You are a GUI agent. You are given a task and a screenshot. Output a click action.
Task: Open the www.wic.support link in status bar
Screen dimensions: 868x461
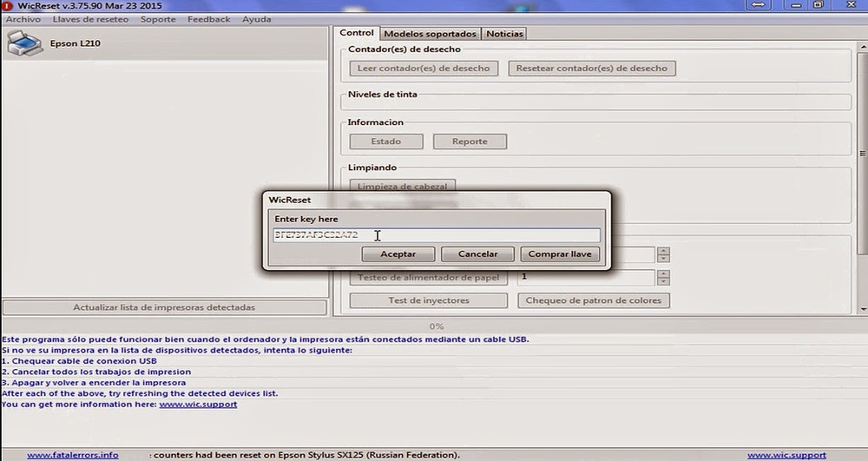click(786, 455)
